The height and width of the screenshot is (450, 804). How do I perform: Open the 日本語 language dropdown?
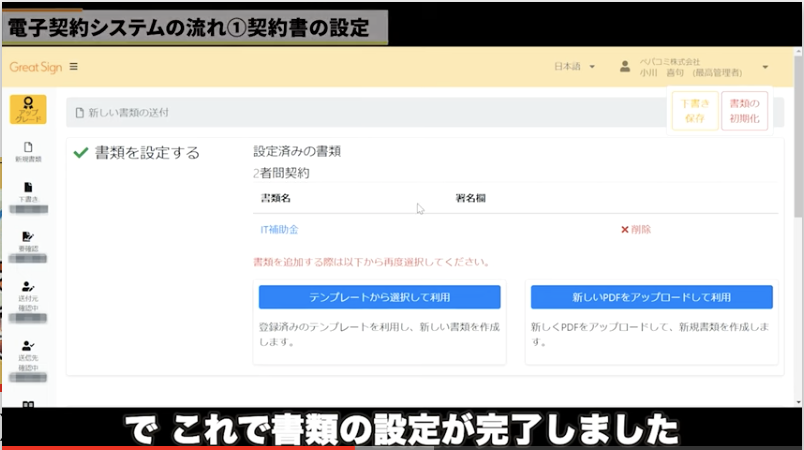point(574,67)
